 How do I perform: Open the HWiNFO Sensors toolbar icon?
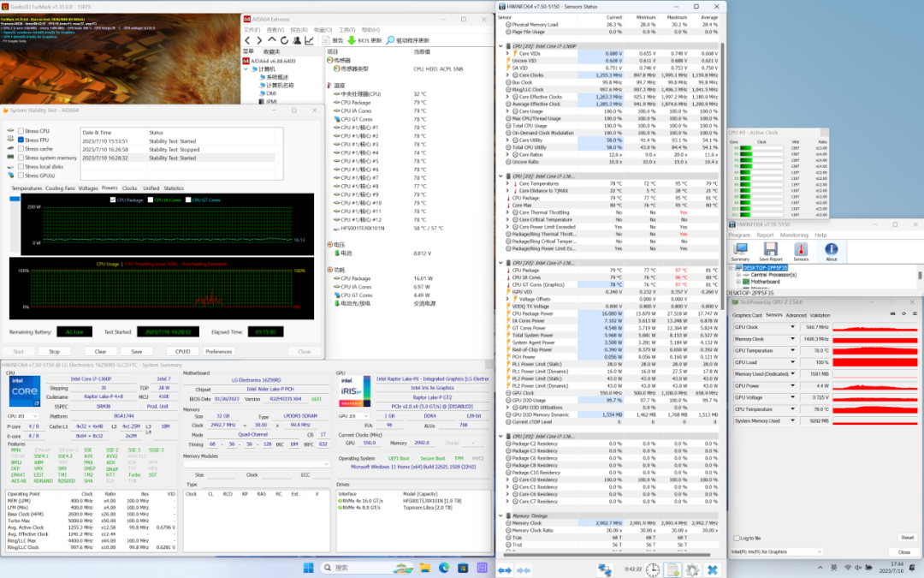tap(800, 250)
